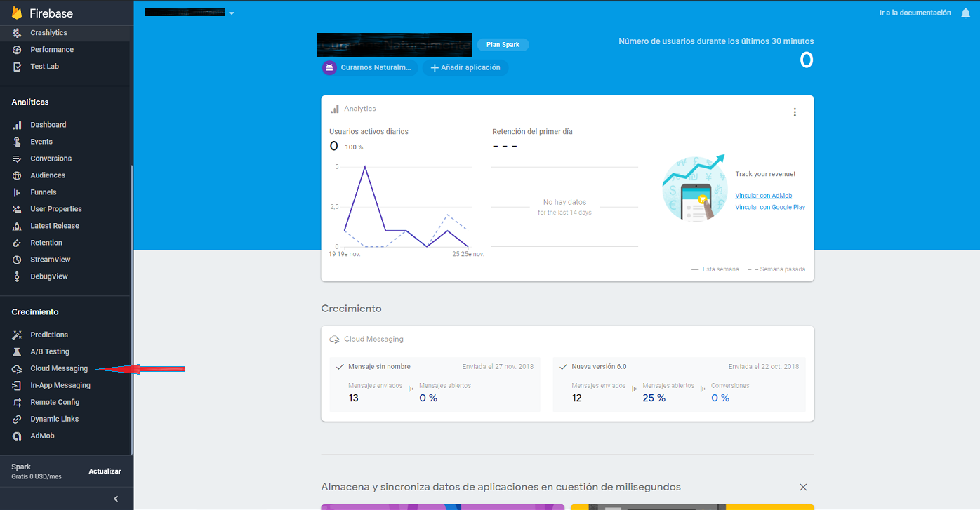Viewport: 980px width, 510px height.
Task: Select Dashboard menu label
Action: [48, 125]
